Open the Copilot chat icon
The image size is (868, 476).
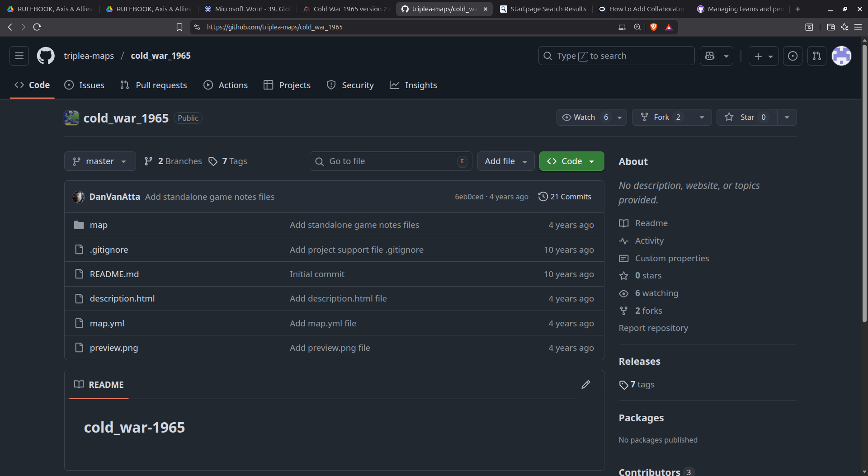tap(710, 56)
